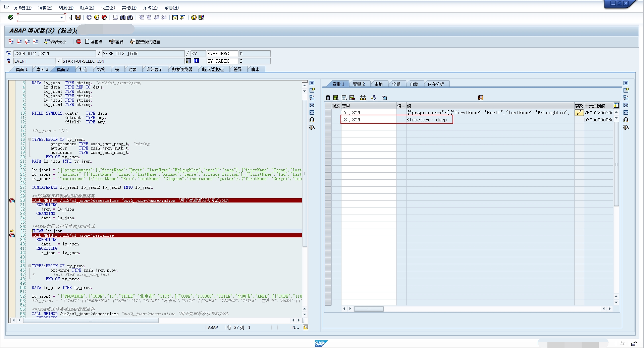Switch to the 内存分析 tab
The image size is (644, 348).
tap(436, 84)
